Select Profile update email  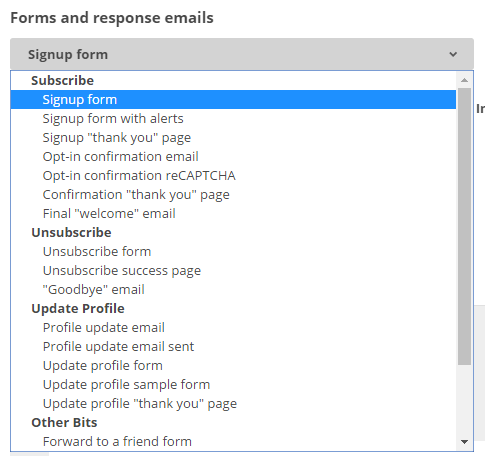tap(233, 327)
